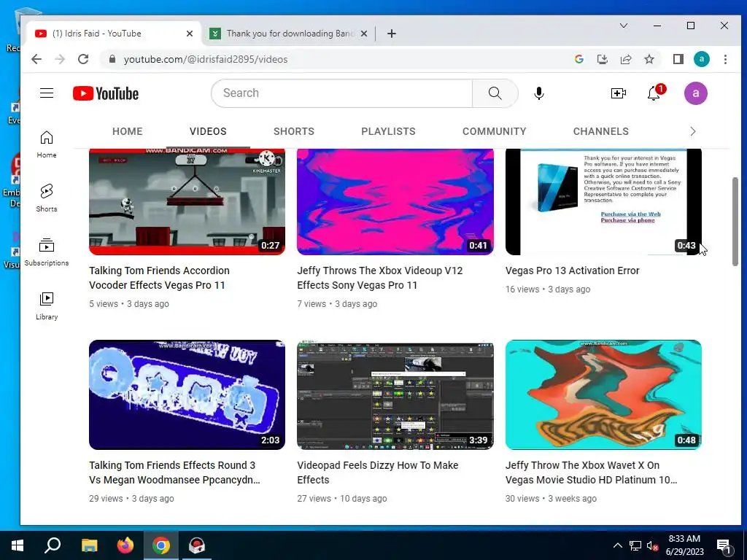The width and height of the screenshot is (747, 560).
Task: Open a new Chrome tab
Action: (392, 34)
